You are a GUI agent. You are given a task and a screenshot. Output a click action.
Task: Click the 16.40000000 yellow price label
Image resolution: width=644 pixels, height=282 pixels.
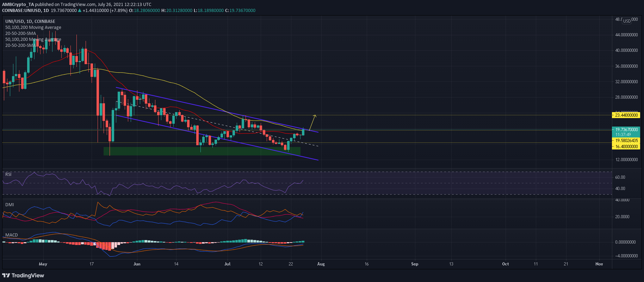(626, 147)
